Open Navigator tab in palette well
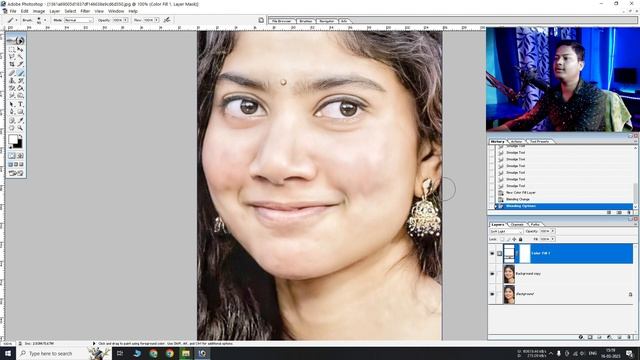 327,21
